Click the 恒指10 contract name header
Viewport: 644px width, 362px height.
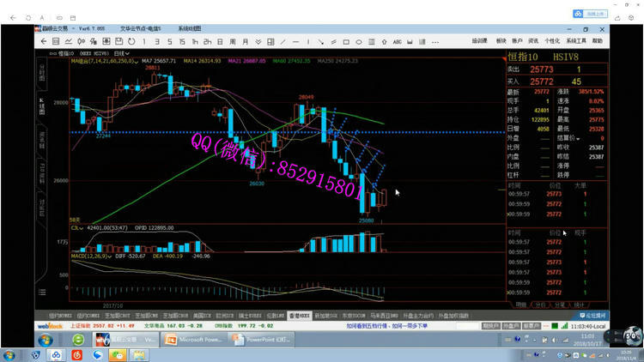(x=523, y=56)
